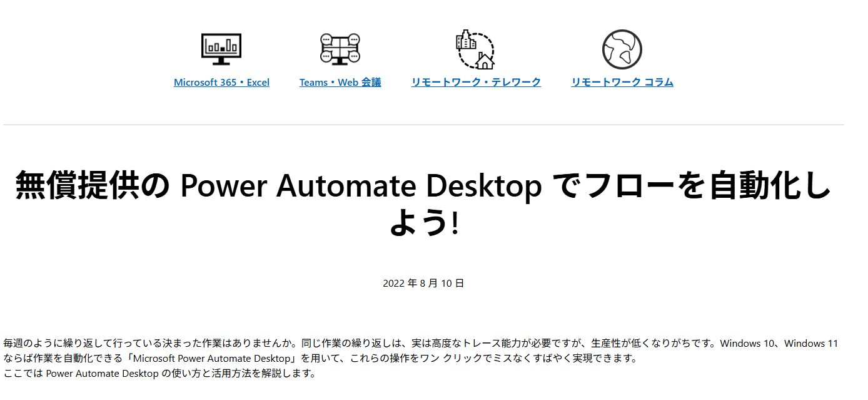The height and width of the screenshot is (400, 868).
Task: Click the globe icon above リモートワーク コラム
Action: [622, 49]
